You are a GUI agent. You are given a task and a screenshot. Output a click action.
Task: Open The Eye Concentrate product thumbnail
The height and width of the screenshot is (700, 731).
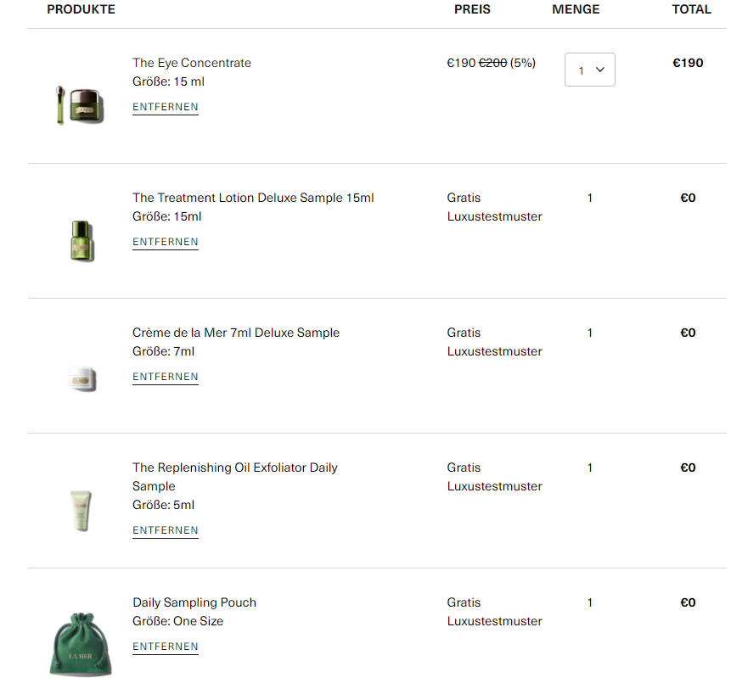pyautogui.click(x=80, y=105)
